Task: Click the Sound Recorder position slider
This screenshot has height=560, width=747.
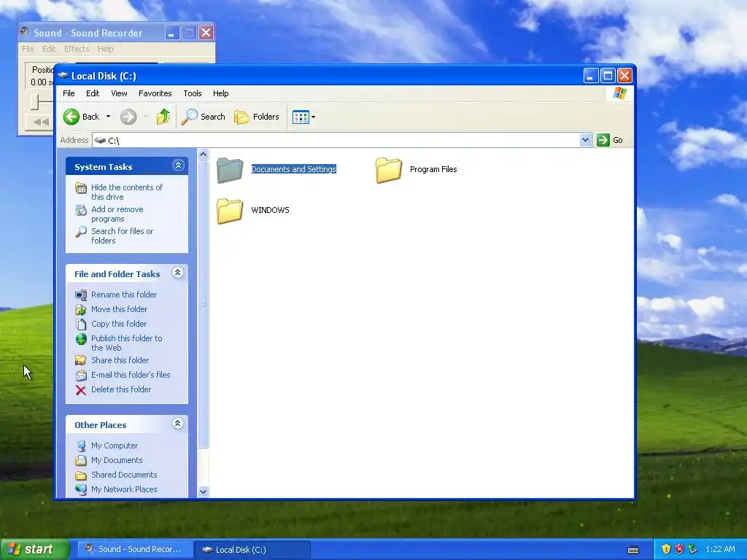Action: (35, 101)
